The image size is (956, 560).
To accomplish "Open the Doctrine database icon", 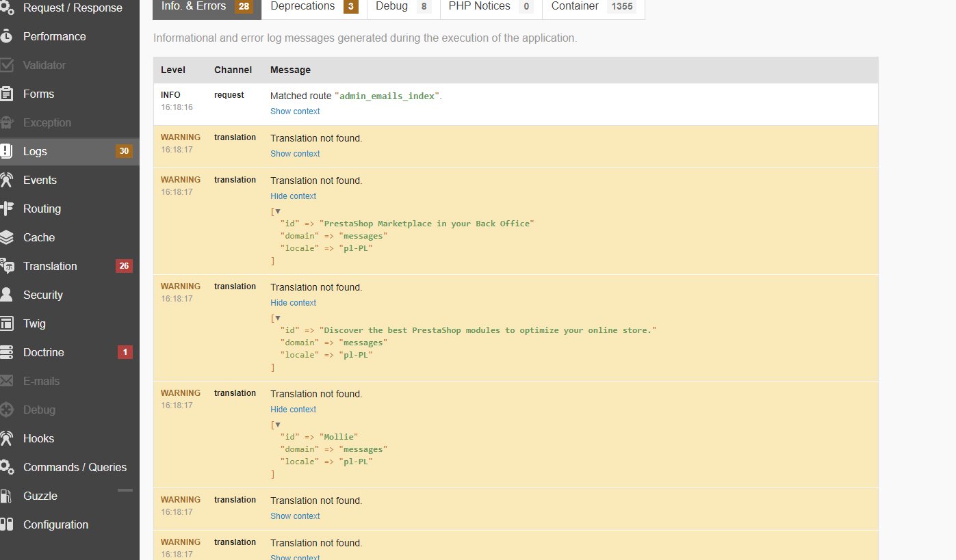I will point(7,352).
